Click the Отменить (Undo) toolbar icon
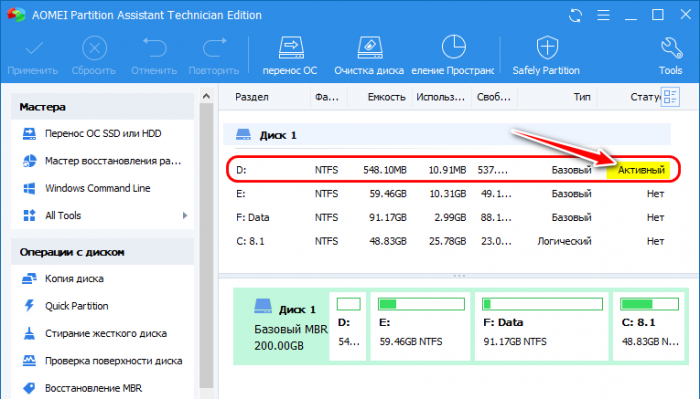Viewport: 700px width, 399px height. (x=154, y=48)
